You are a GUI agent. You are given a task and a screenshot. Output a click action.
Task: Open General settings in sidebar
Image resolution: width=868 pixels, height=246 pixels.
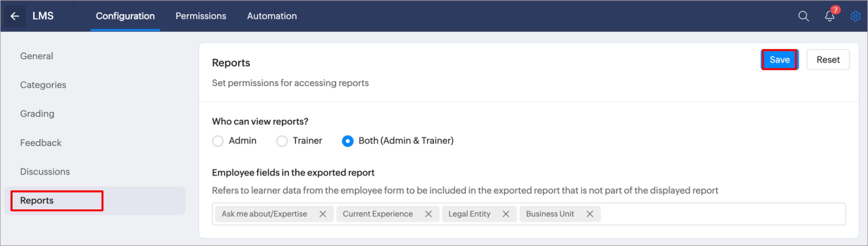click(x=37, y=56)
